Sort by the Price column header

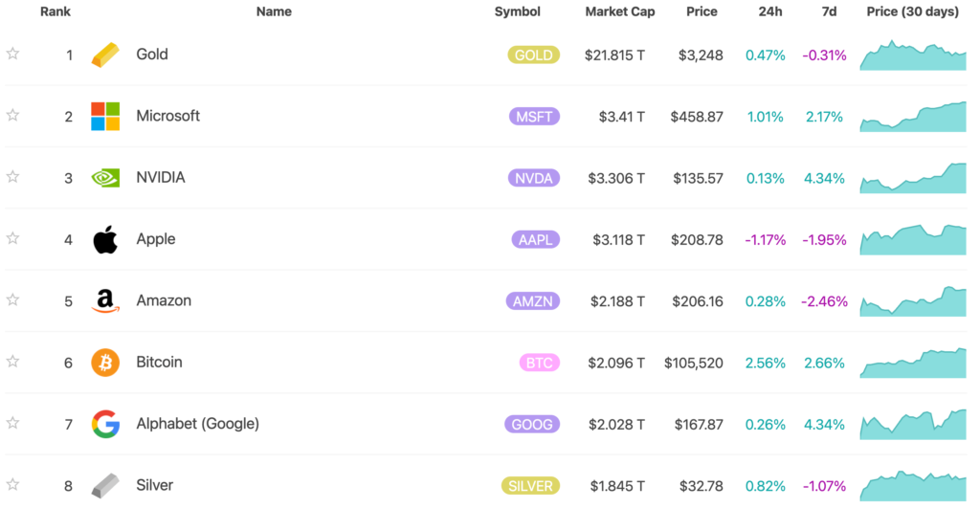coord(702,12)
